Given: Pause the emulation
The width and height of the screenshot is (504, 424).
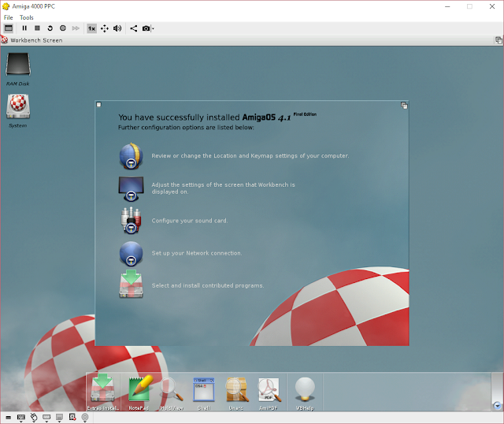Looking at the screenshot, I should click(x=24, y=28).
